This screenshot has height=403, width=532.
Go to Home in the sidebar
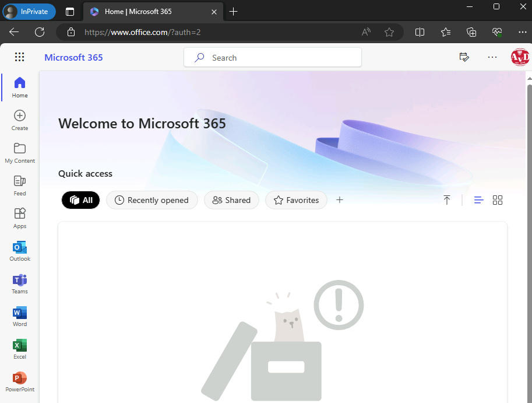pyautogui.click(x=20, y=87)
